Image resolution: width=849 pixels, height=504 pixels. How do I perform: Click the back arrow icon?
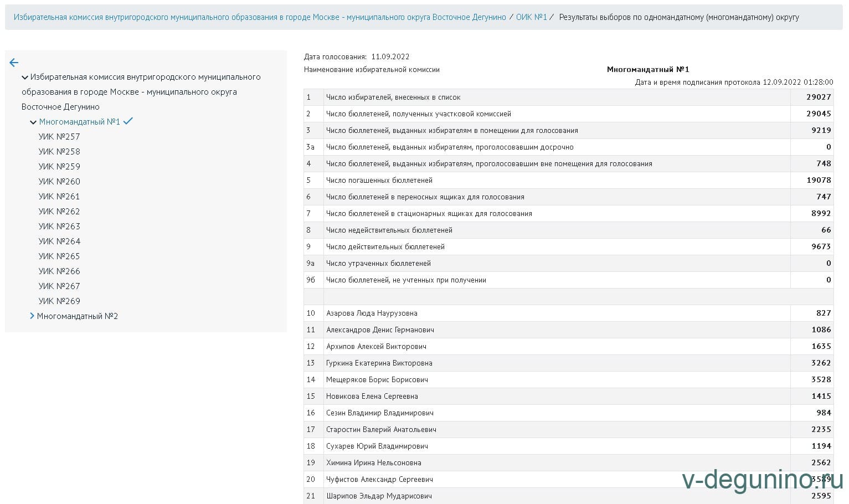(x=14, y=63)
